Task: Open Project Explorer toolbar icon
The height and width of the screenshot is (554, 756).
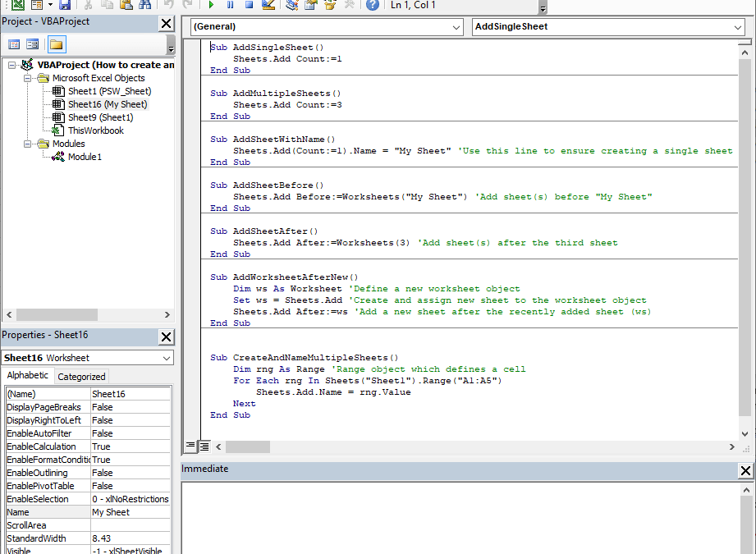Action: click(291, 4)
